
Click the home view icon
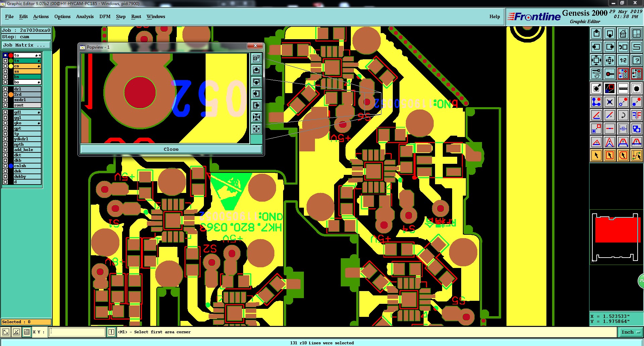click(623, 33)
